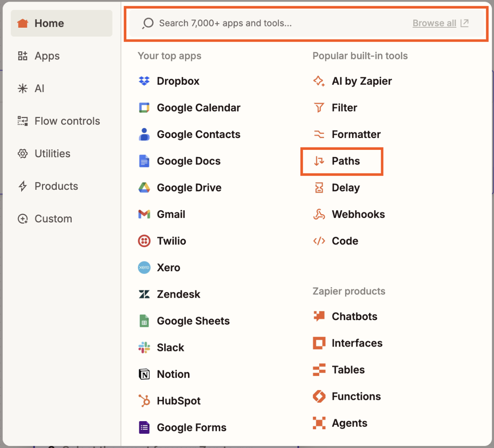
Task: Click the Agents icon
Action: click(x=319, y=423)
